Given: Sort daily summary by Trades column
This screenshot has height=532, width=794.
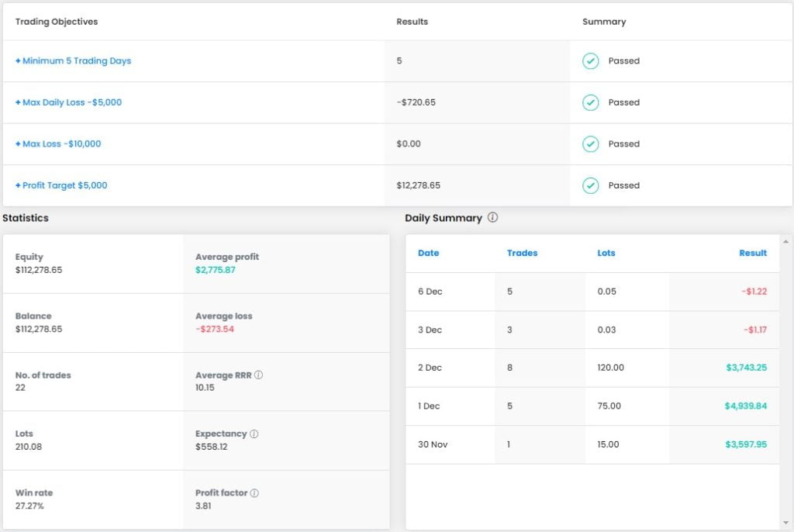Looking at the screenshot, I should click(x=522, y=253).
